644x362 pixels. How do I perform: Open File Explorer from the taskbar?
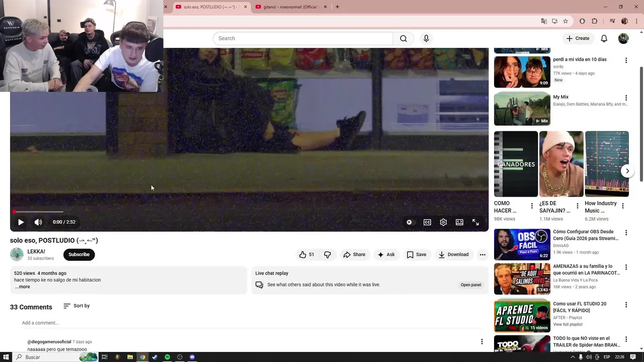pyautogui.click(x=130, y=357)
